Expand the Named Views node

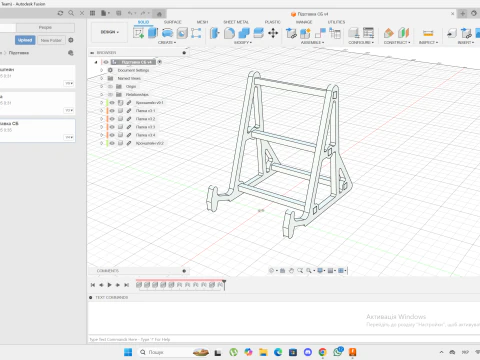tap(102, 78)
